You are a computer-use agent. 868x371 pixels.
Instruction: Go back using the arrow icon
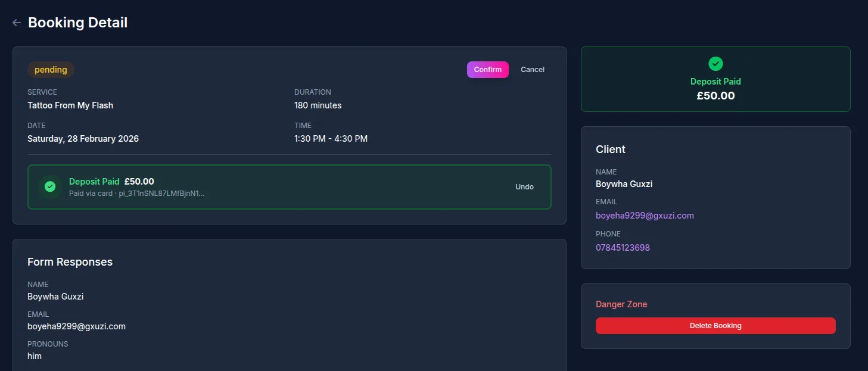[x=17, y=23]
